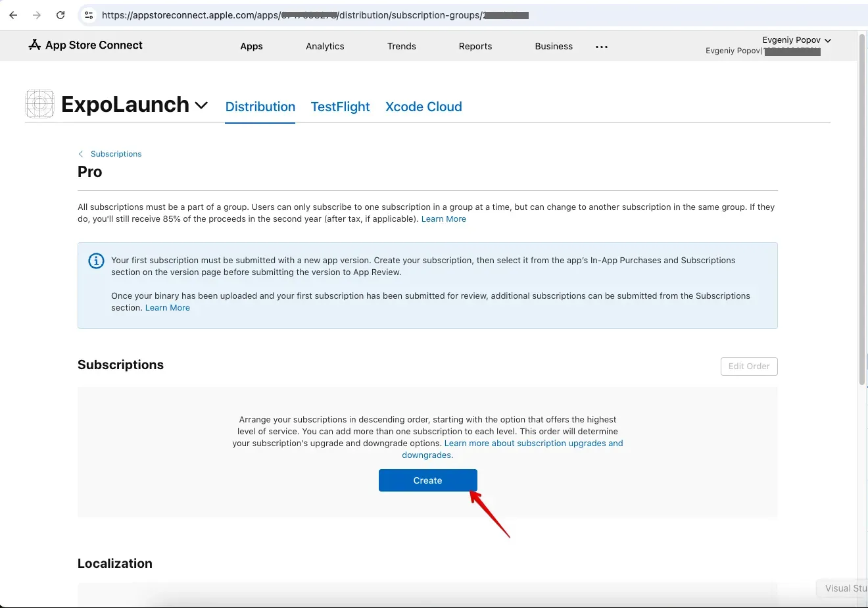Click the browser forward arrow

(x=37, y=14)
